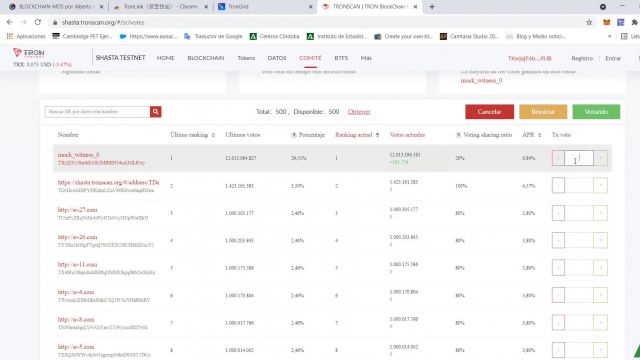Decrease votes for http://sr-4.com row

558,295
